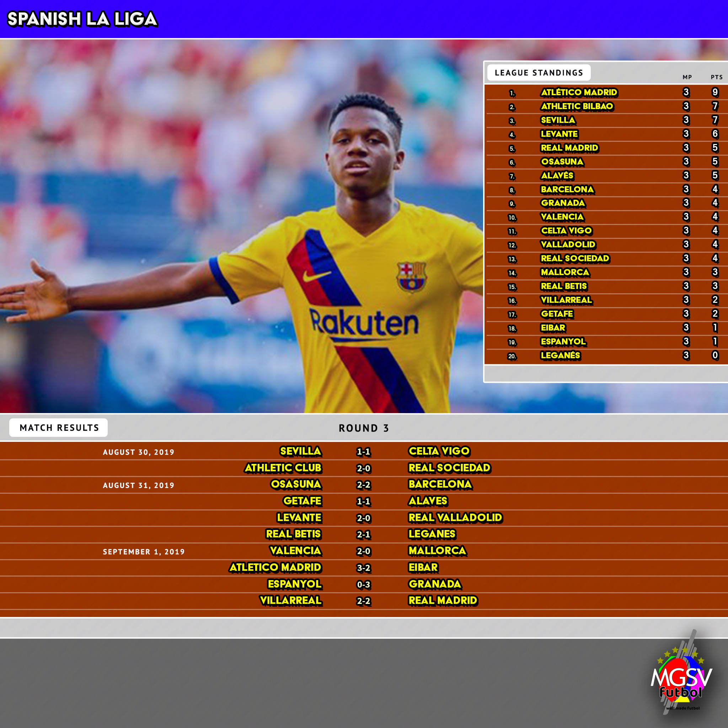Viewport: 728px width, 728px height.
Task: Click the Athletic Club 2-0 score
Action: 364,469
